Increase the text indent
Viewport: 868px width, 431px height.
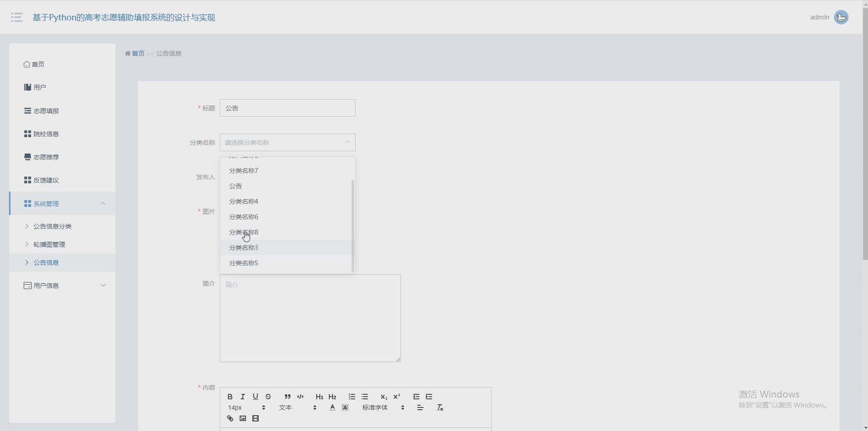429,397
